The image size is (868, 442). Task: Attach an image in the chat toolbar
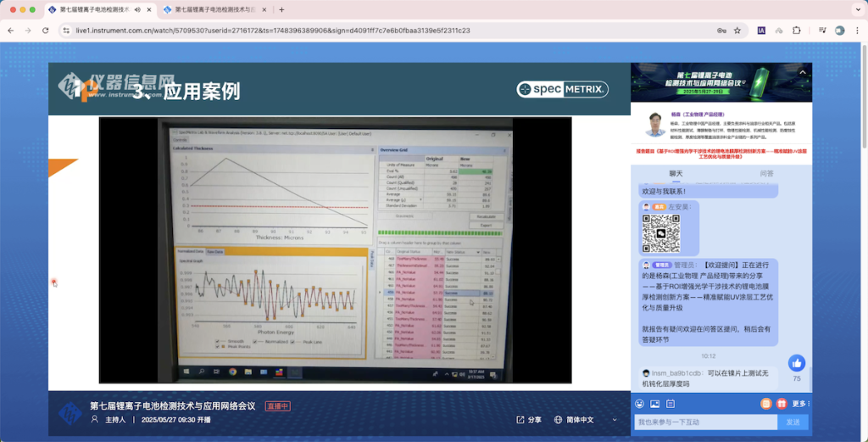[x=655, y=404]
